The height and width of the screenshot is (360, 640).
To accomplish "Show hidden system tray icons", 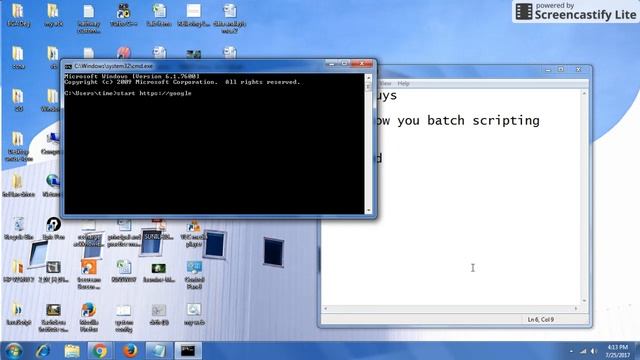I will pyautogui.click(x=571, y=351).
